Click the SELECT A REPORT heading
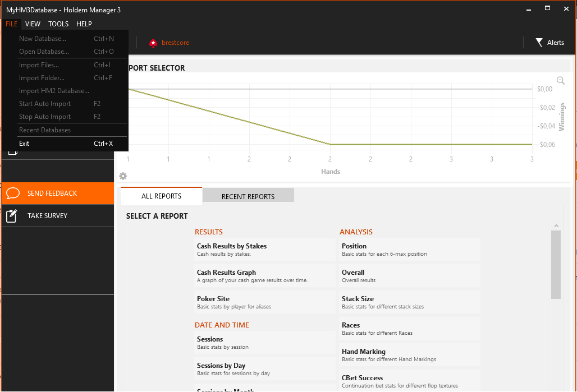This screenshot has width=577, height=392. tap(157, 216)
